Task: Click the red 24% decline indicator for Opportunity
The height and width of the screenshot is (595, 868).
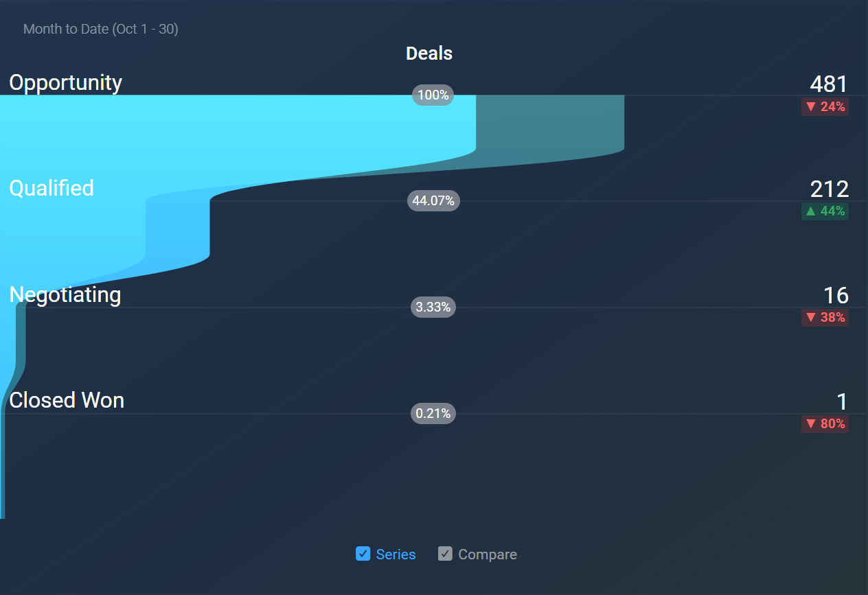Action: 825,106
